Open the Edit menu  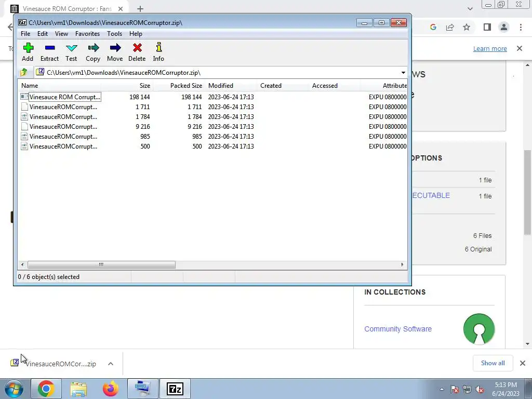click(43, 34)
